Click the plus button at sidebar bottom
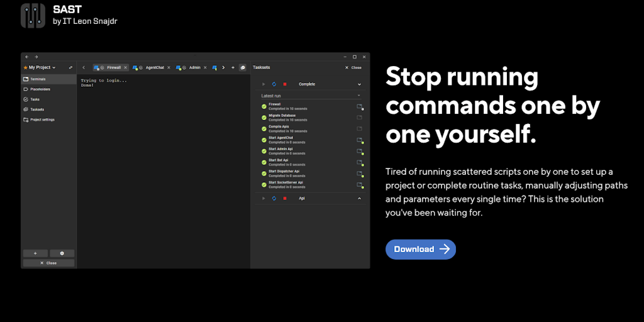644x322 pixels. click(35, 253)
